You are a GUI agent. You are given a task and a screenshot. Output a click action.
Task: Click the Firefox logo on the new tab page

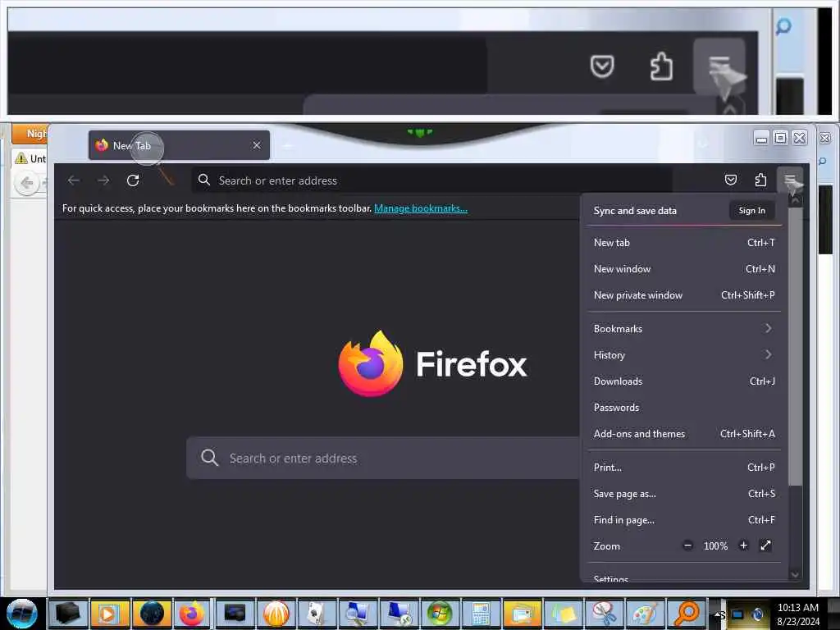pyautogui.click(x=371, y=363)
